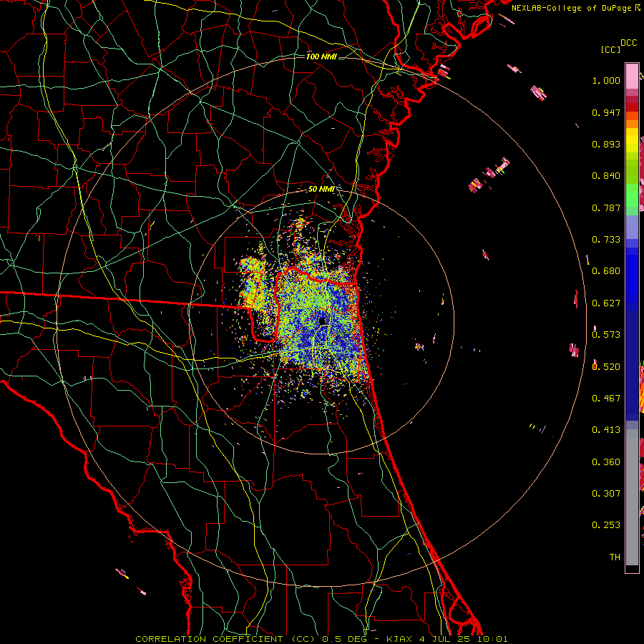Image resolution: width=644 pixels, height=644 pixels.
Task: Select the DCC product label
Action: click(629, 43)
